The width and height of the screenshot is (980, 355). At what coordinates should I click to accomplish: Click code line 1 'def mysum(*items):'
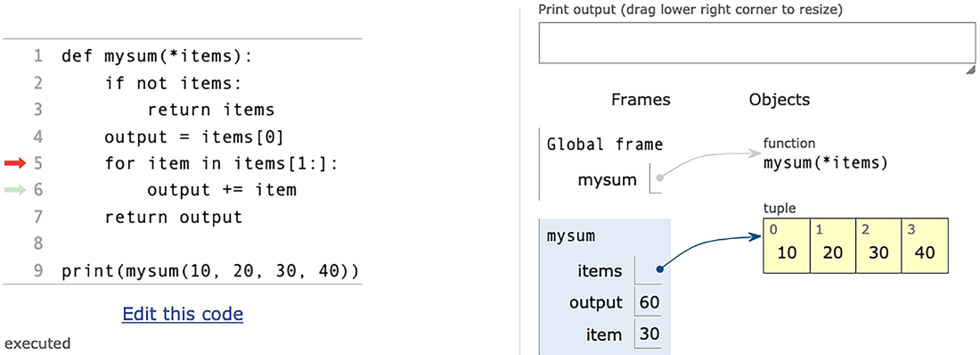(x=156, y=56)
